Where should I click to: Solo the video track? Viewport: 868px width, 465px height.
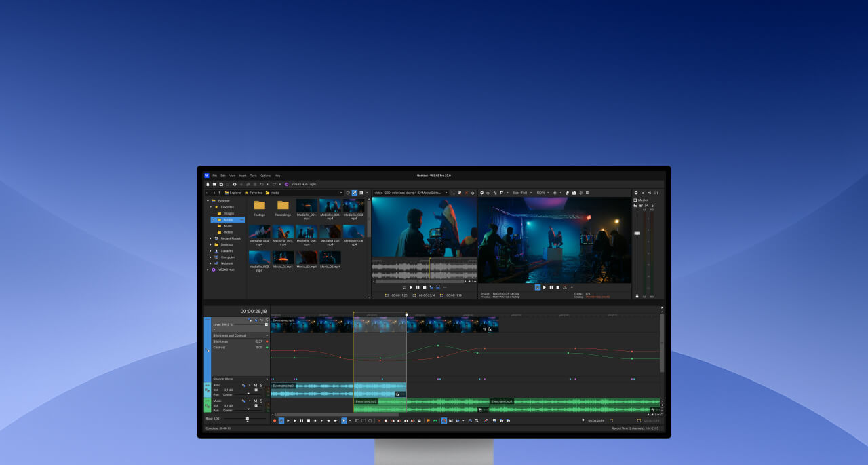coord(267,320)
